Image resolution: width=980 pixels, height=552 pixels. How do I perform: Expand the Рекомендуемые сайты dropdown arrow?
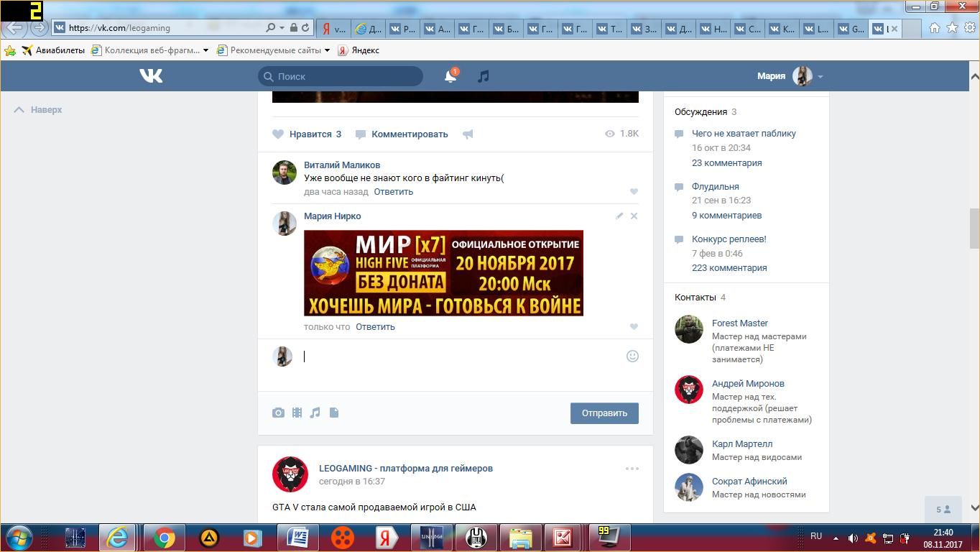tap(327, 50)
